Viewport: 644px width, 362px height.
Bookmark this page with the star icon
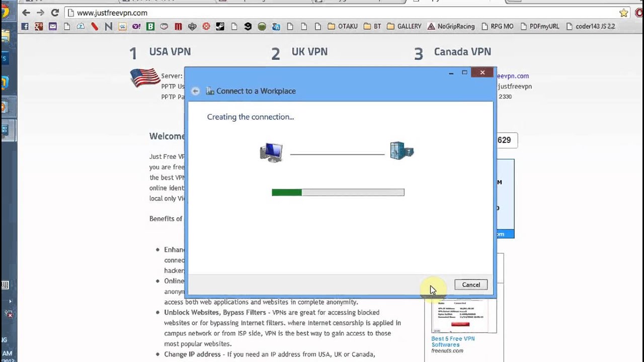[x=624, y=13]
